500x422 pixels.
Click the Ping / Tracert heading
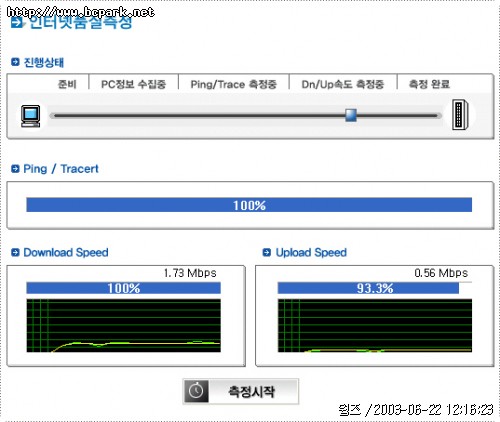pyautogui.click(x=61, y=169)
